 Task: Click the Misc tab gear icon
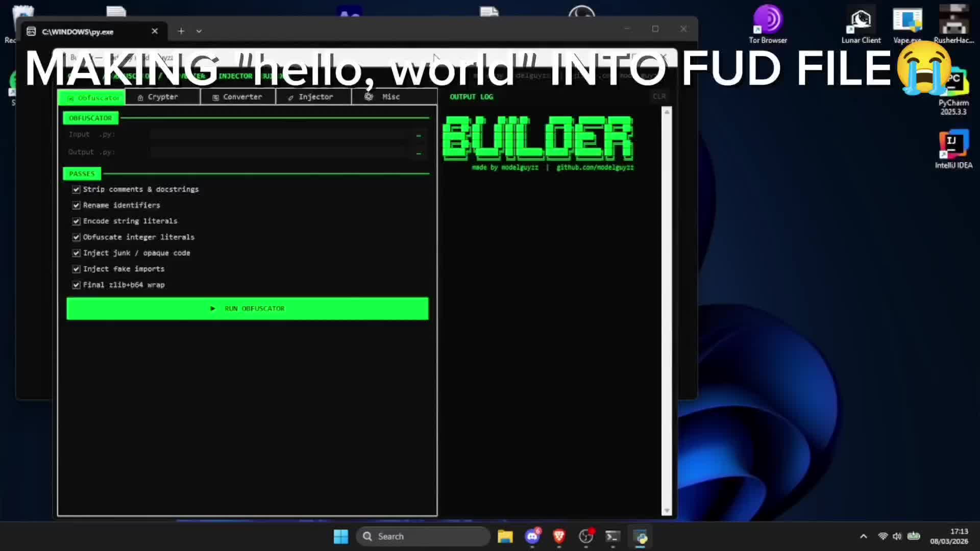tap(369, 96)
